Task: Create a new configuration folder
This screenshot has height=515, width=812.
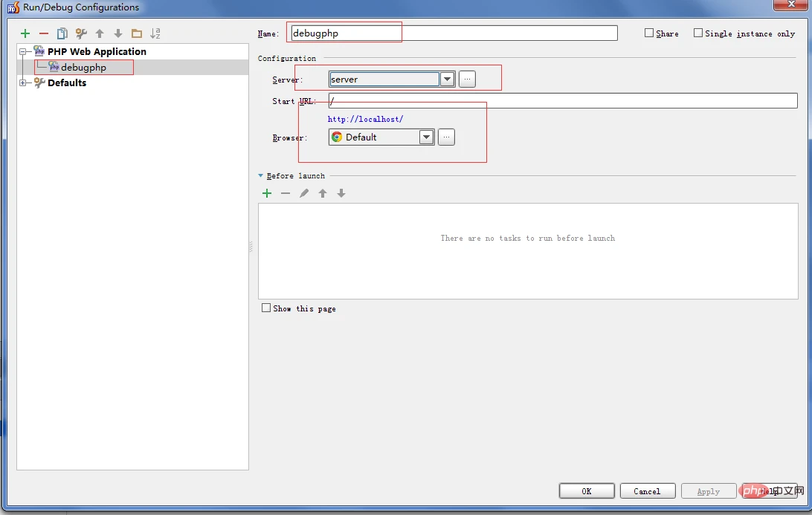Action: (137, 33)
